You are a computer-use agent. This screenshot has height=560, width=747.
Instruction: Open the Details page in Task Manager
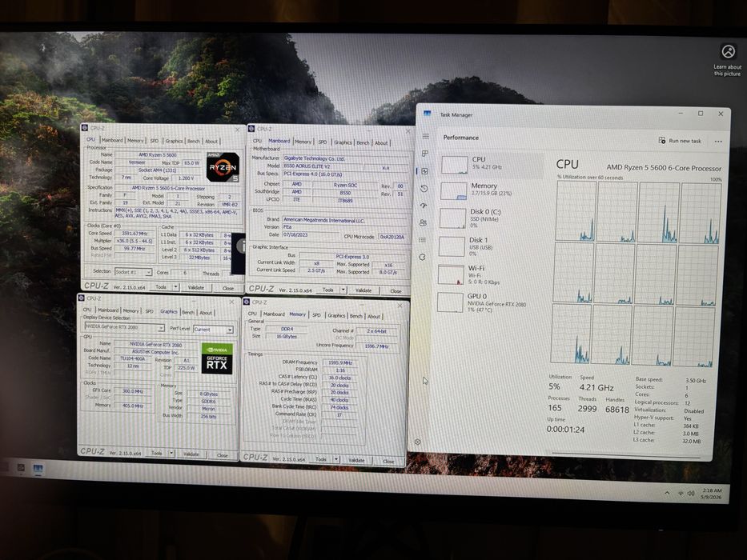pyautogui.click(x=423, y=240)
